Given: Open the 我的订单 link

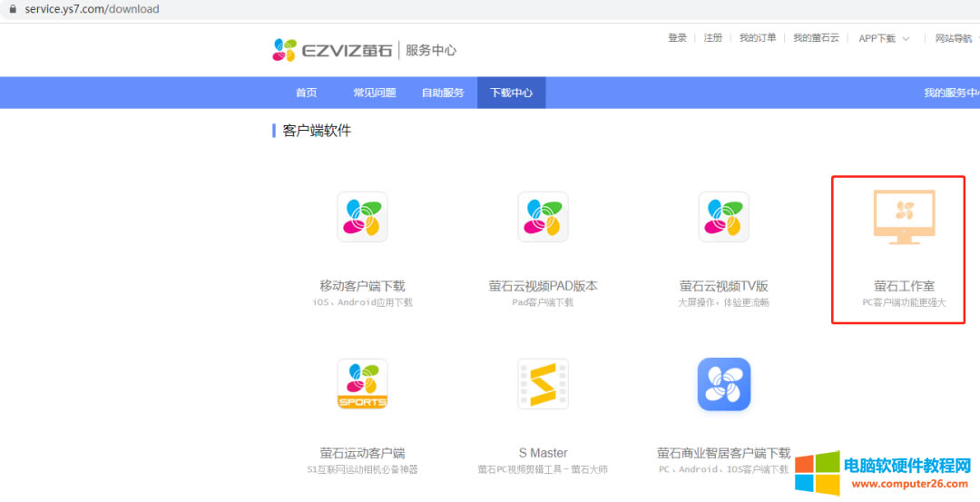Looking at the screenshot, I should [758, 38].
